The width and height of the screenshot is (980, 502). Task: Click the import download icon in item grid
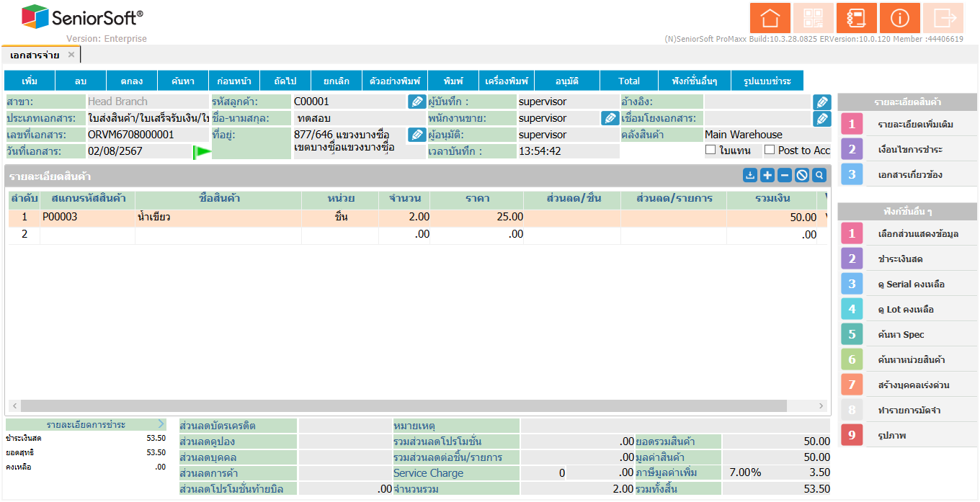click(750, 175)
